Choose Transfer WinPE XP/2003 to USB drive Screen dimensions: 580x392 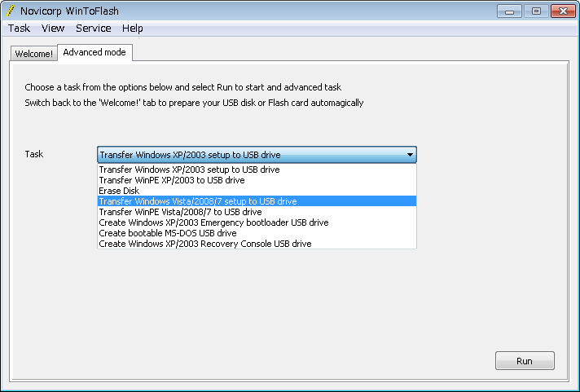point(257,180)
